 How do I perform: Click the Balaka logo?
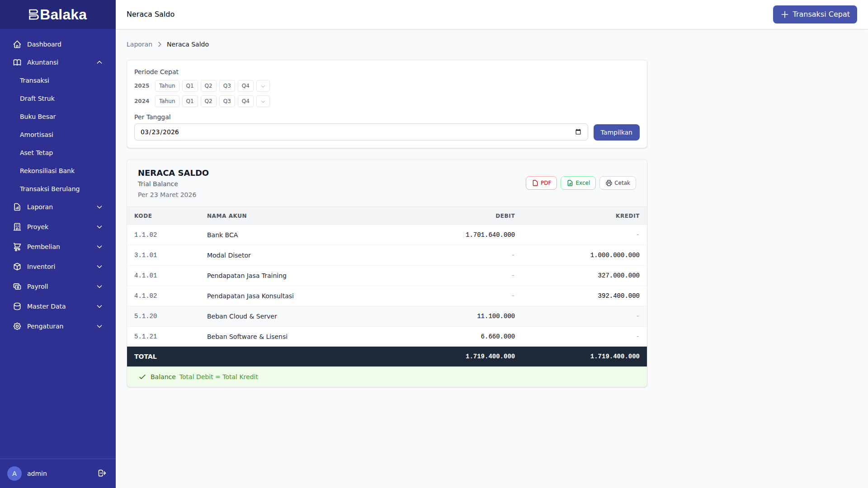[x=58, y=14]
